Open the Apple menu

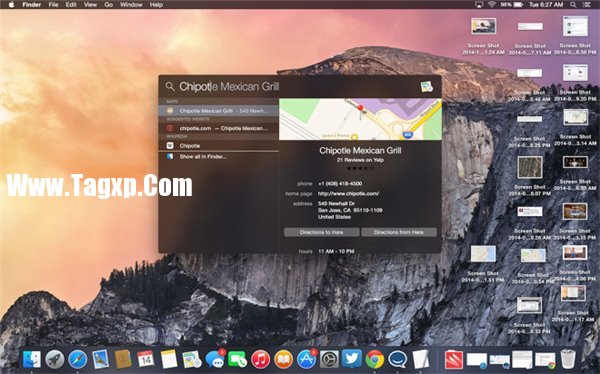click(x=11, y=5)
